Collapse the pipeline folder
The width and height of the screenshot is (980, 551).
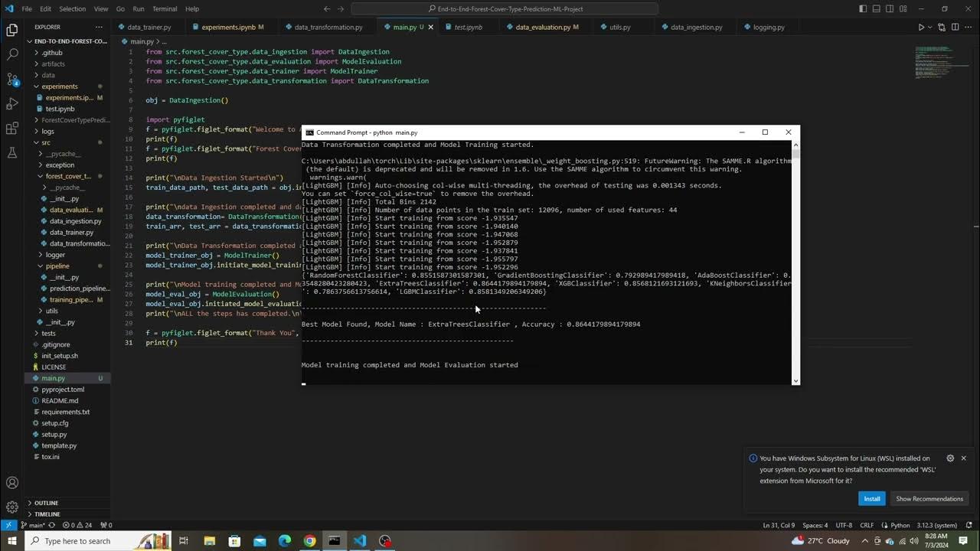tap(57, 266)
